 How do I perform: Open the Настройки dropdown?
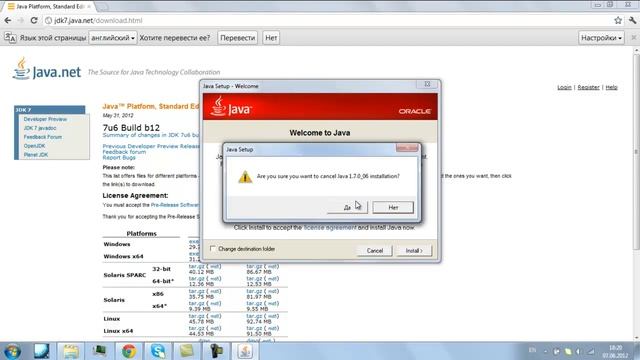tap(601, 38)
